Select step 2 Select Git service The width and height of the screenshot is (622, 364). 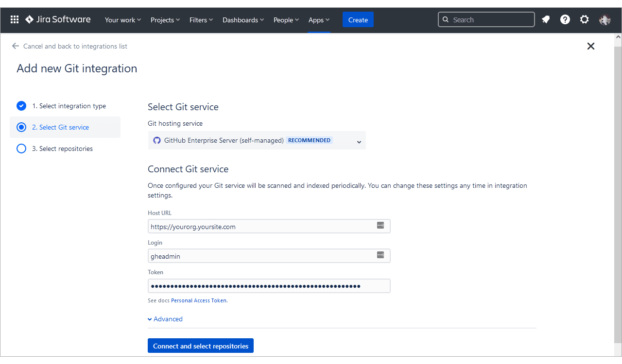coord(60,127)
